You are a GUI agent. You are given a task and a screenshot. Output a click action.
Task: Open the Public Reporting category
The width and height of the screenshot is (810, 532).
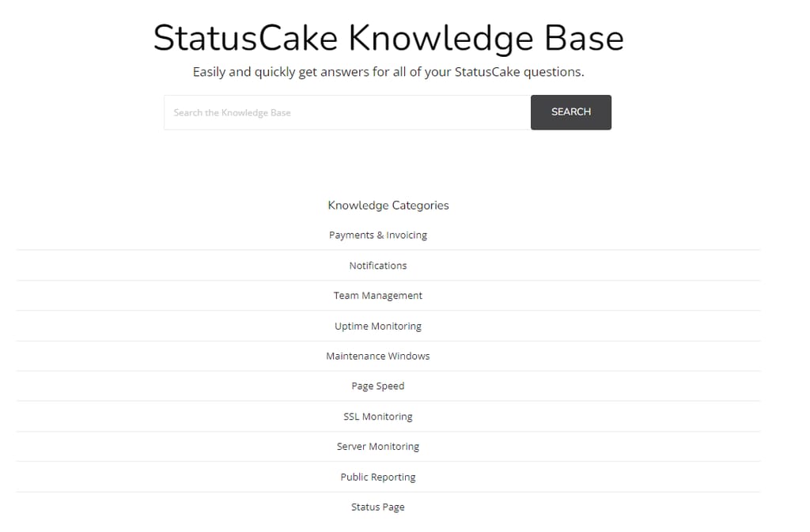(x=378, y=477)
